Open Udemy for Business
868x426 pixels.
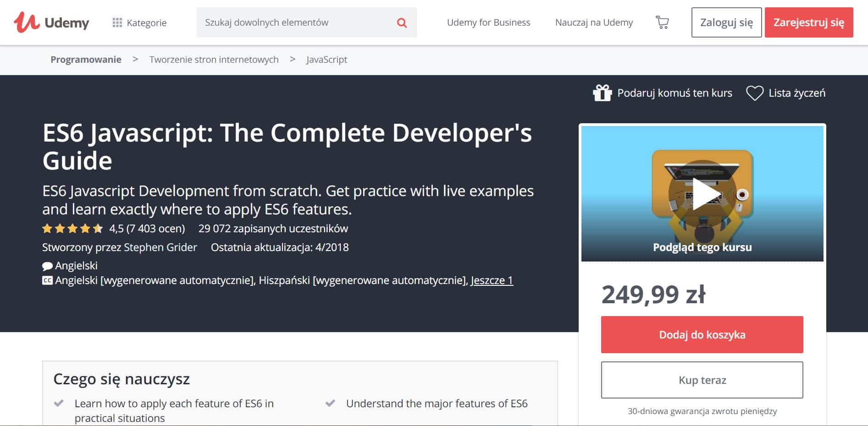[488, 22]
